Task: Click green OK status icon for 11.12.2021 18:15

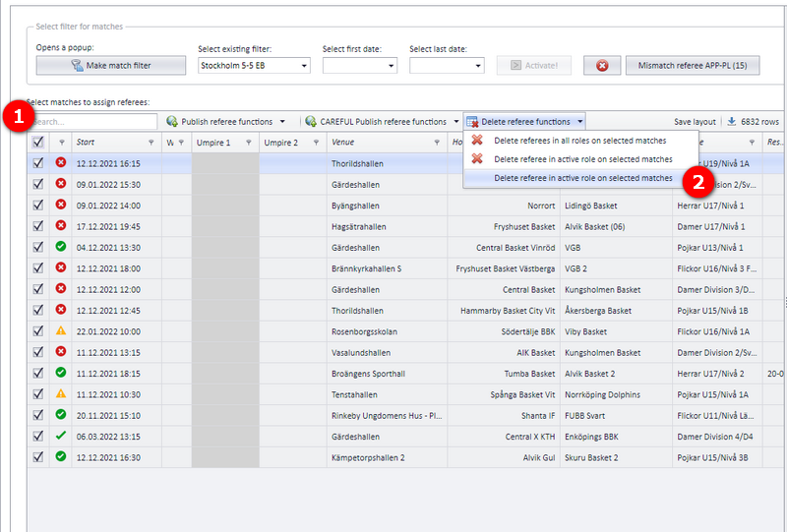Action: point(61,373)
